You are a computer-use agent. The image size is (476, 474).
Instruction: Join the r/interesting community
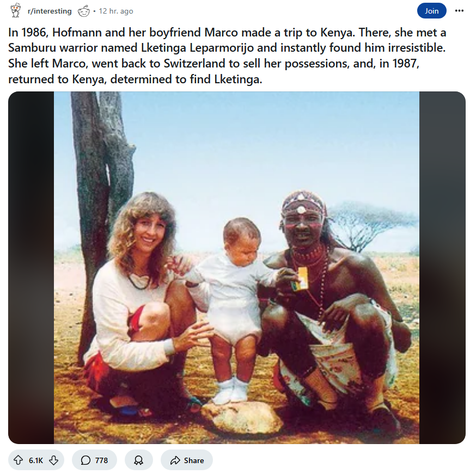pyautogui.click(x=431, y=11)
